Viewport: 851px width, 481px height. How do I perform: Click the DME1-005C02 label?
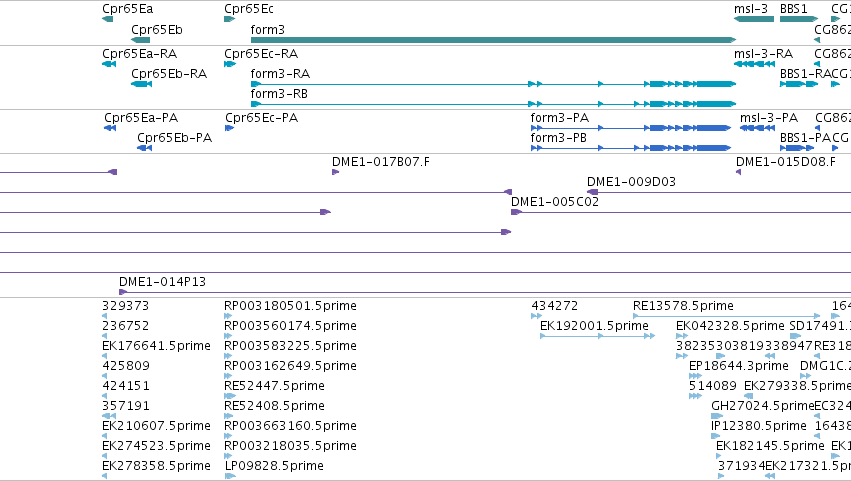pos(555,202)
